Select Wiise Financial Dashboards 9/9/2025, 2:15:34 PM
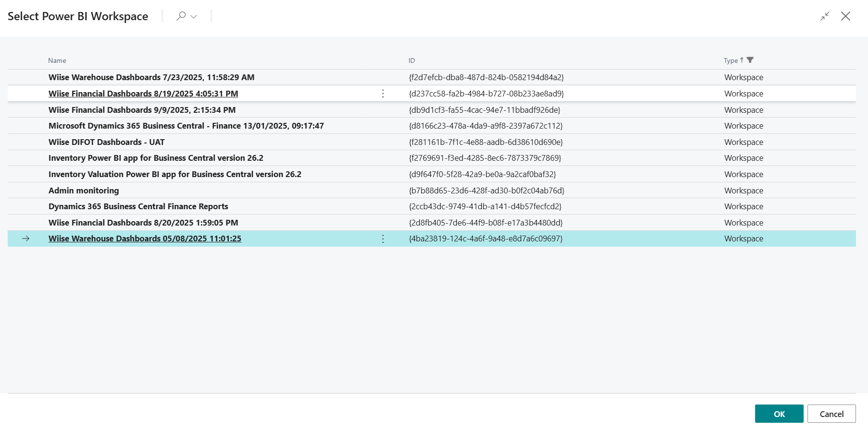The width and height of the screenshot is (868, 429). (x=142, y=110)
